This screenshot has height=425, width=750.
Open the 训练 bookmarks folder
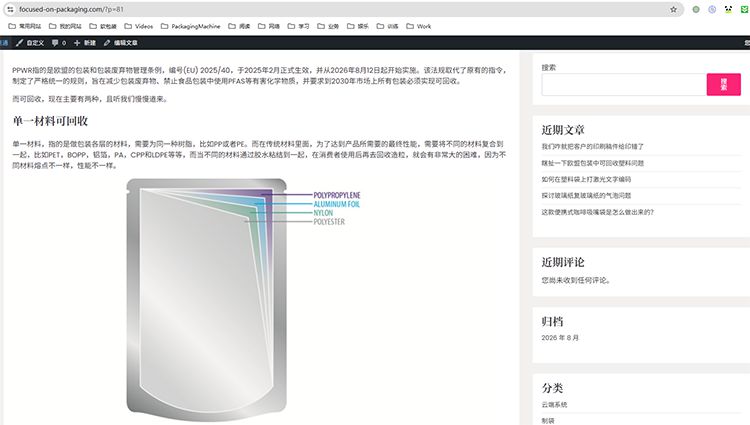pyautogui.click(x=387, y=26)
